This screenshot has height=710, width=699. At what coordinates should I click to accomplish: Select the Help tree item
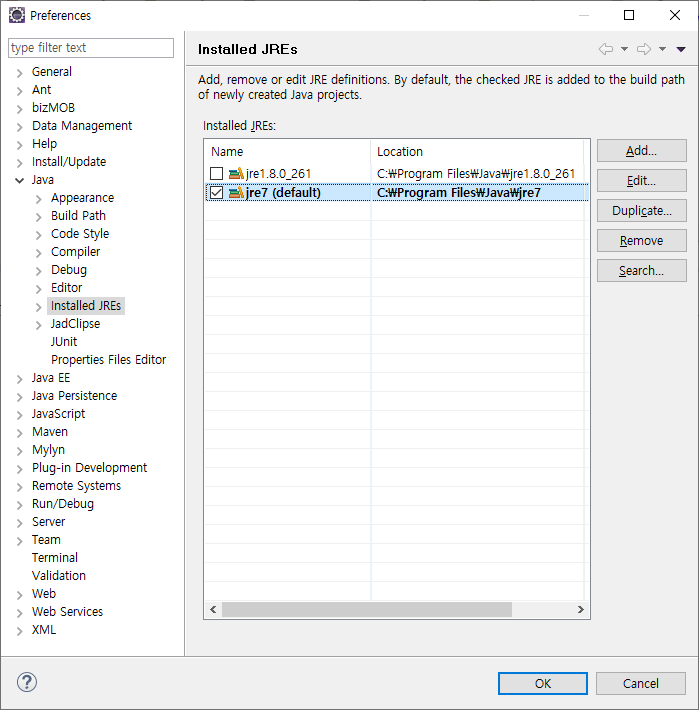point(44,144)
